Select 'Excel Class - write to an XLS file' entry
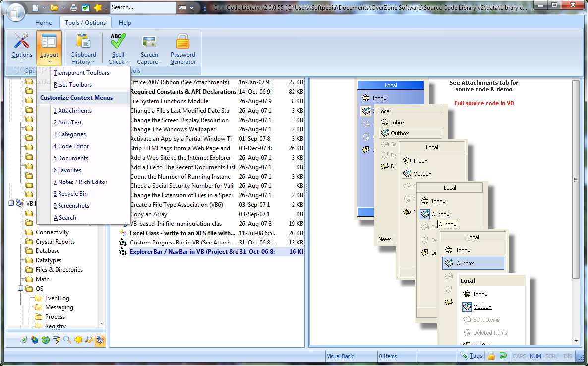The width and height of the screenshot is (588, 366). tap(211, 233)
